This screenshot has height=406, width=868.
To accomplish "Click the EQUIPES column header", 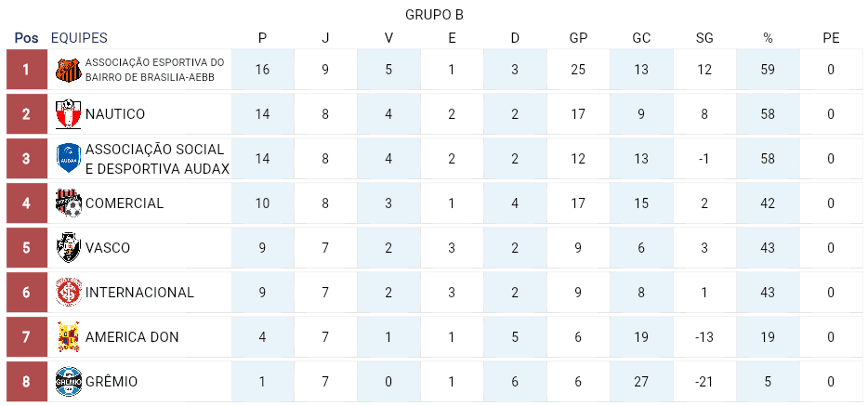I will (x=79, y=38).
